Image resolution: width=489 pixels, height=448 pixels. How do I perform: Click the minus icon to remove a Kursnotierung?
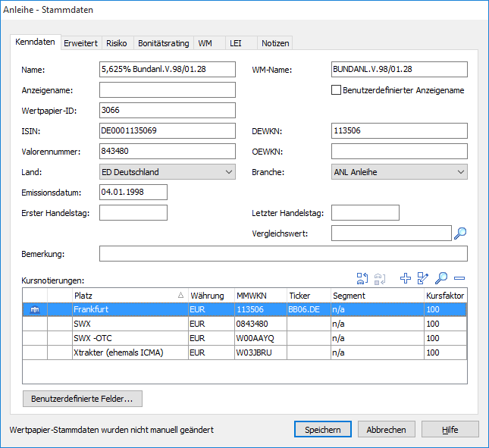tap(459, 279)
